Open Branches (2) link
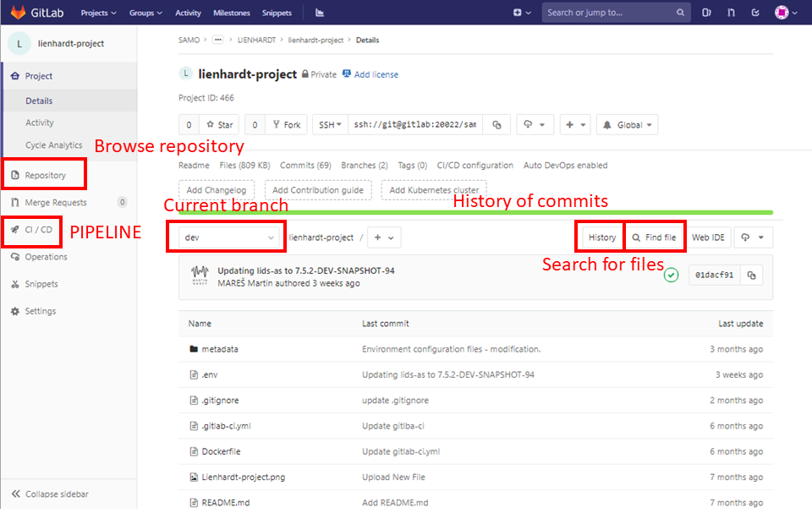 point(365,165)
